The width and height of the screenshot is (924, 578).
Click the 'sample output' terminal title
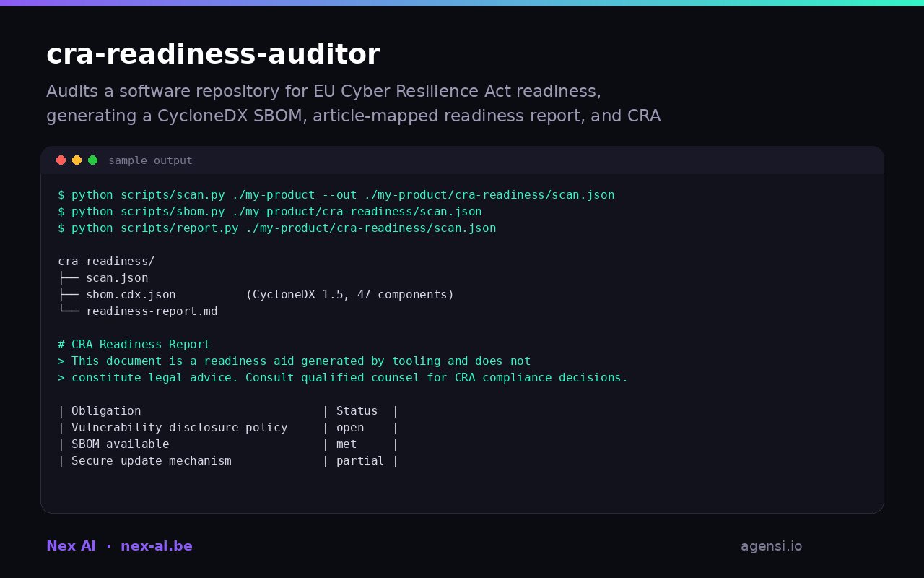(x=150, y=160)
